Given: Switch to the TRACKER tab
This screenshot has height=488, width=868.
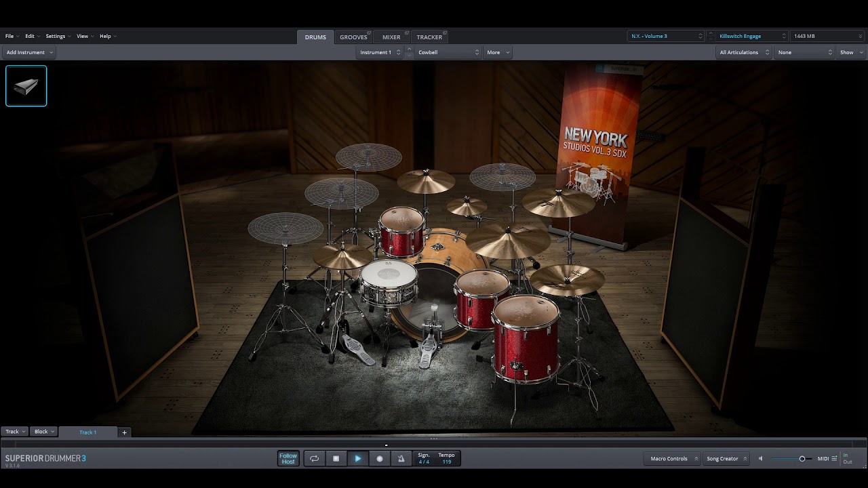Looking at the screenshot, I should pyautogui.click(x=429, y=37).
